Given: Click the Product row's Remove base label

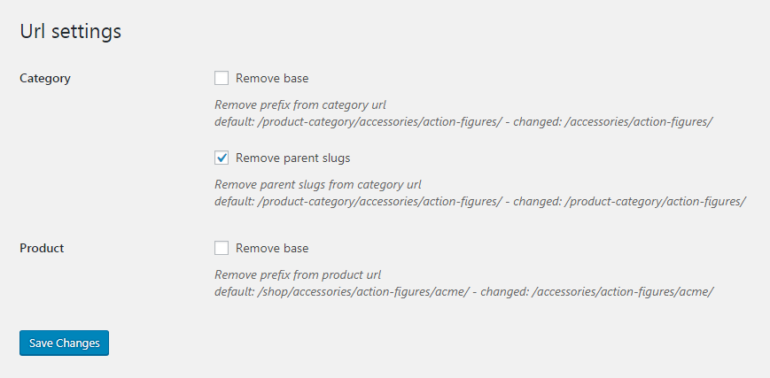Looking at the screenshot, I should click(x=272, y=248).
